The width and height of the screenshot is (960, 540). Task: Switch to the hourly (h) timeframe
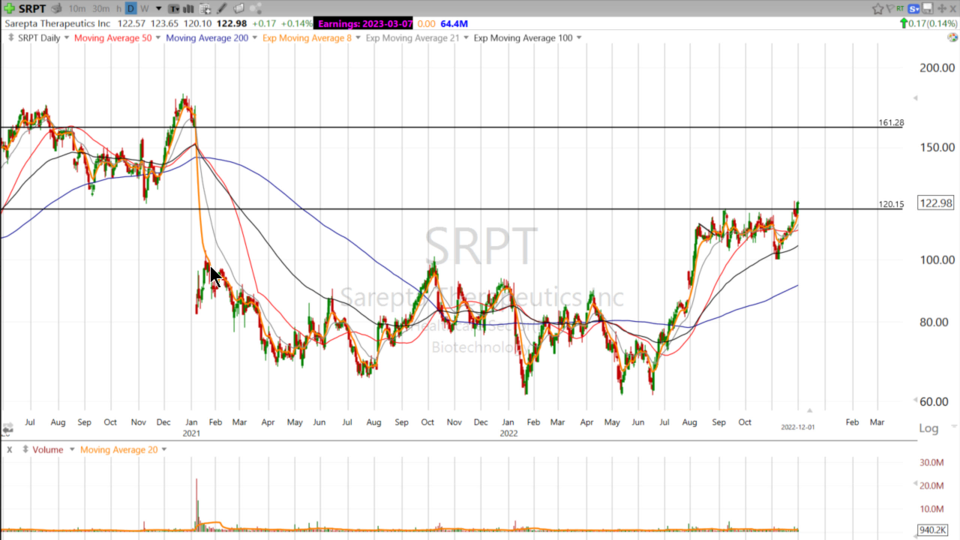point(119,9)
